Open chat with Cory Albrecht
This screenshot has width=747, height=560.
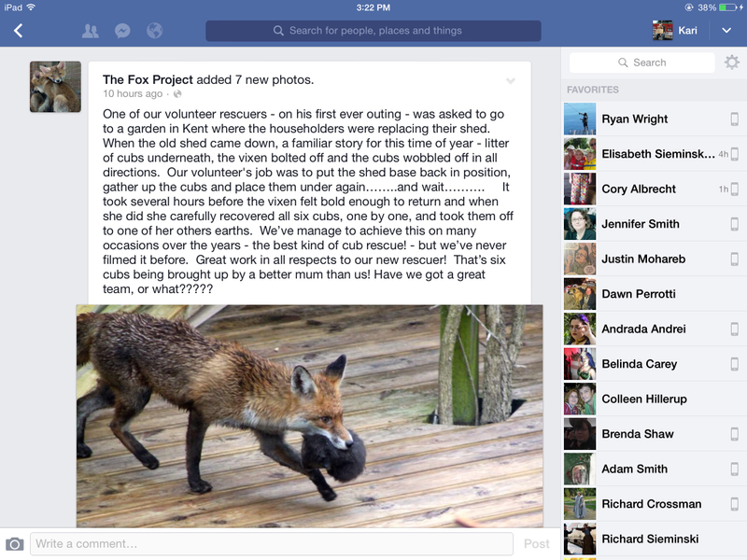(655, 189)
